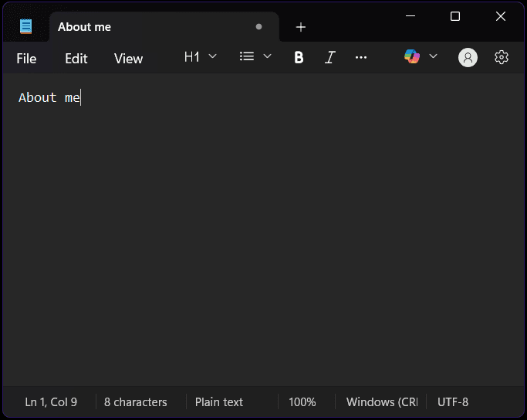Open the Copilot AI menu icon
The height and width of the screenshot is (420, 527).
coord(412,56)
